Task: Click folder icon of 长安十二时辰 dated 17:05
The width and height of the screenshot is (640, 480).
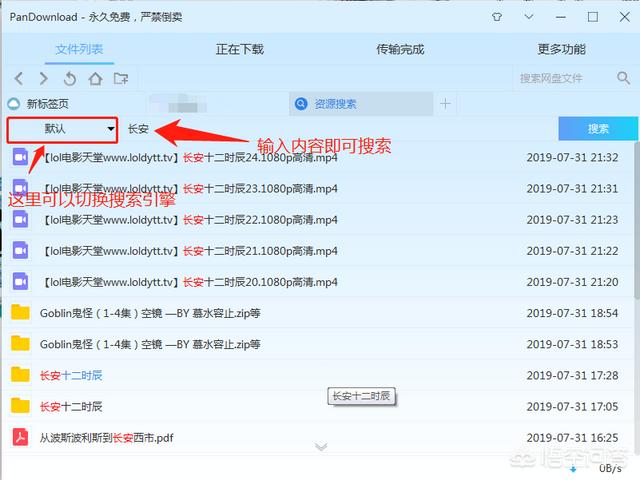Action: (x=20, y=406)
